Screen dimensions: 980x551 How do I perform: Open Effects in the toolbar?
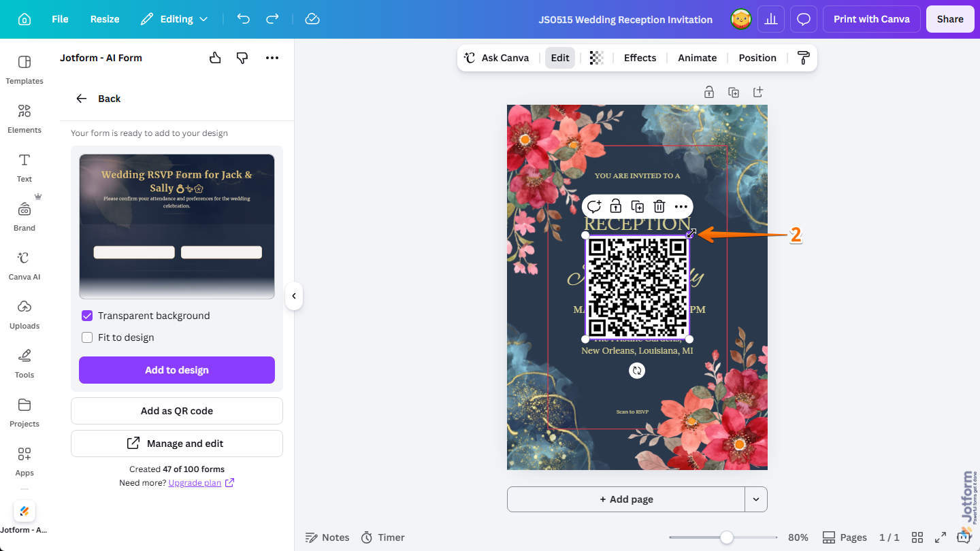(x=640, y=58)
